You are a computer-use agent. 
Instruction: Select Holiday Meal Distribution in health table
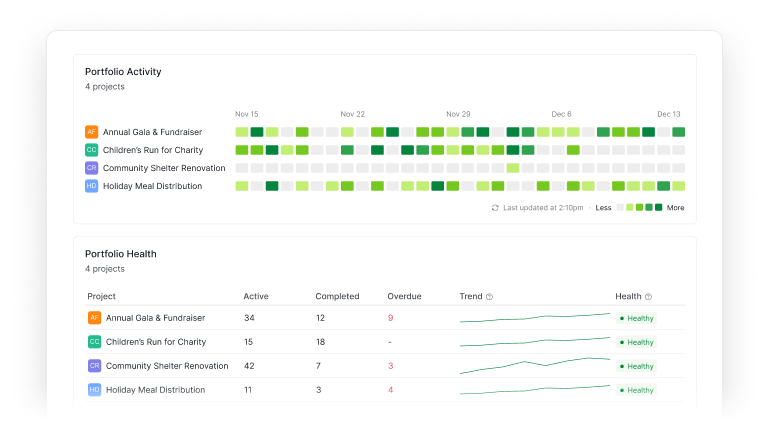[155, 390]
